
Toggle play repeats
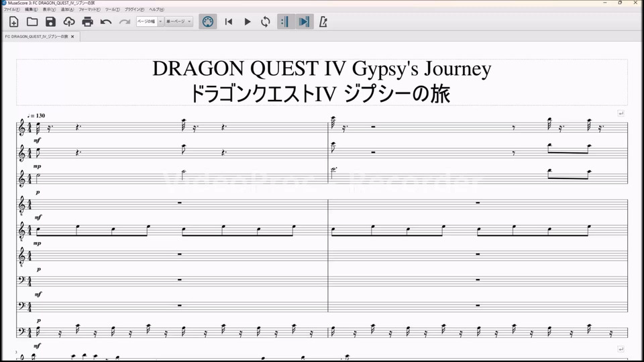pos(286,21)
